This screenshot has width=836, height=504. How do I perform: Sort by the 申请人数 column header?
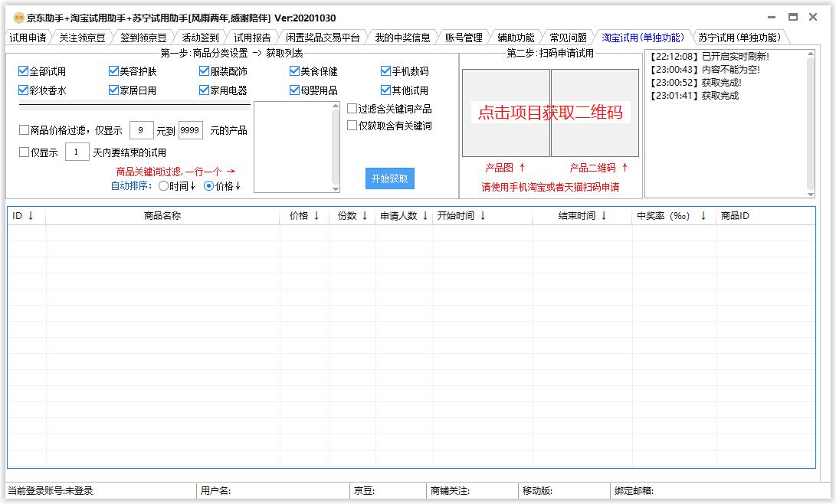pos(404,216)
